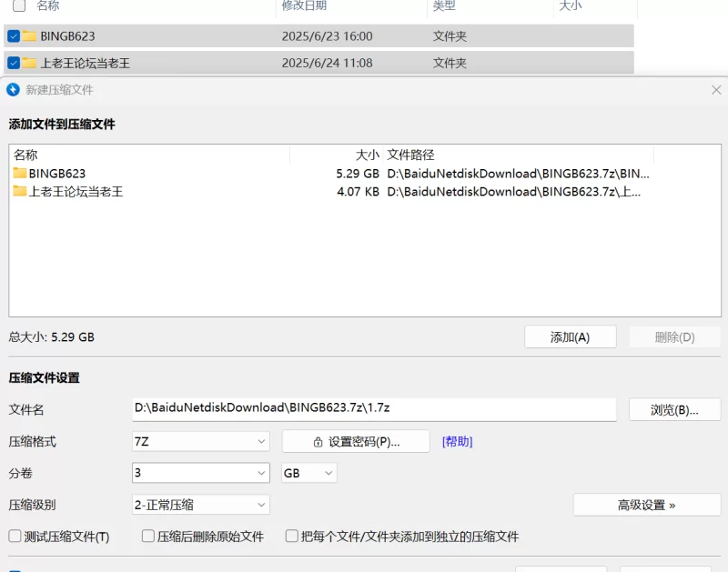Click BINGB623 folder icon in explorer list
The width and height of the screenshot is (728, 572).
coord(30,36)
